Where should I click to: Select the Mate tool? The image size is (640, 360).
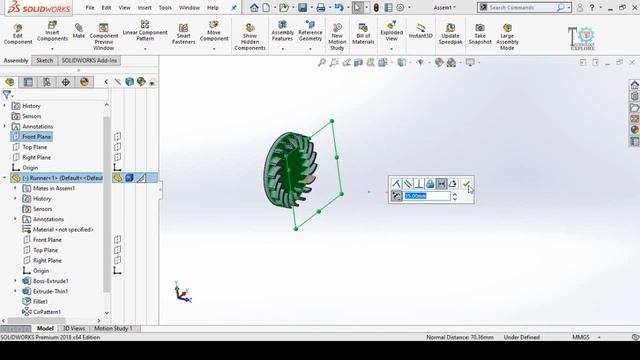[x=78, y=31]
